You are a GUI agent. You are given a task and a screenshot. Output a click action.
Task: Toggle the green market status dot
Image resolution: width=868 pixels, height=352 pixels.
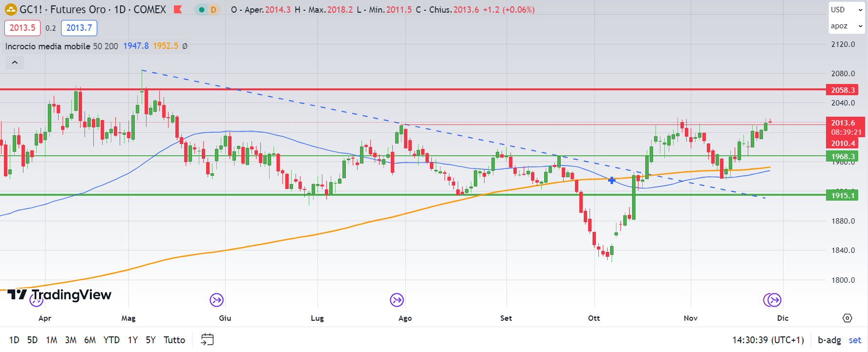click(201, 9)
